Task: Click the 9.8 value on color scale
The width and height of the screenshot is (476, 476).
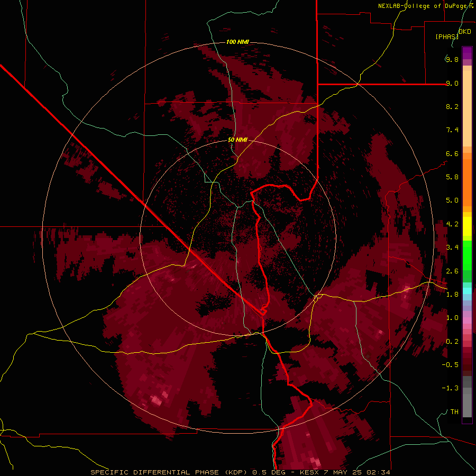Action: point(452,59)
